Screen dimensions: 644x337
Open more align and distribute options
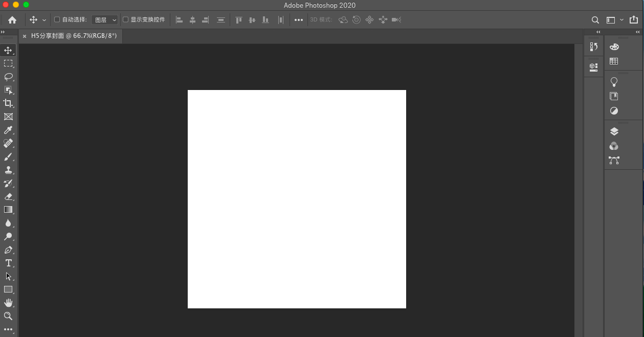tap(299, 20)
